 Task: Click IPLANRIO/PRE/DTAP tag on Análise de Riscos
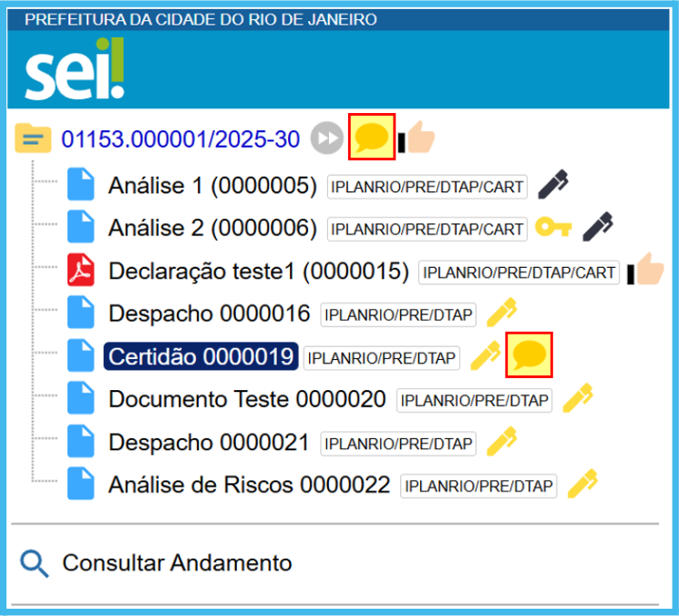478,486
